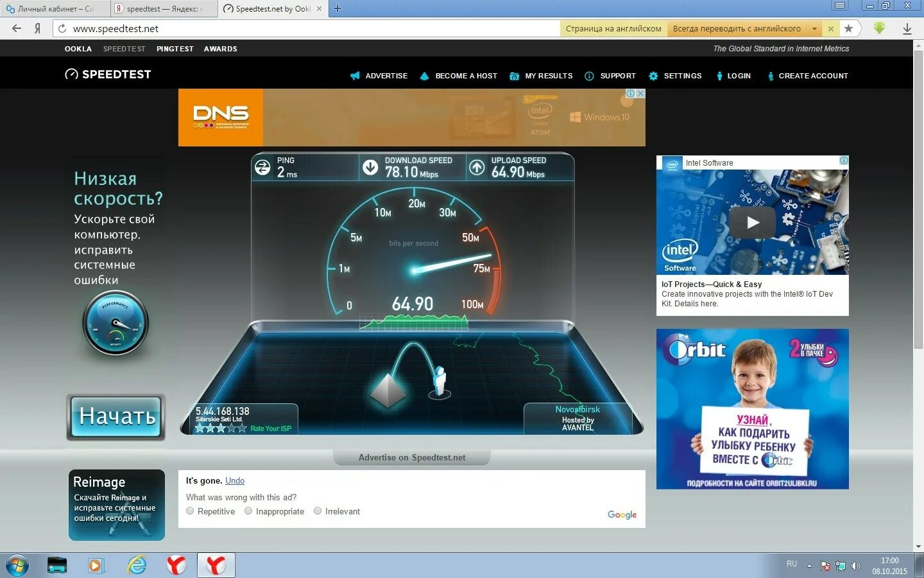The height and width of the screenshot is (578, 924).
Task: Select the 'Repetitive' radio button
Action: point(190,511)
